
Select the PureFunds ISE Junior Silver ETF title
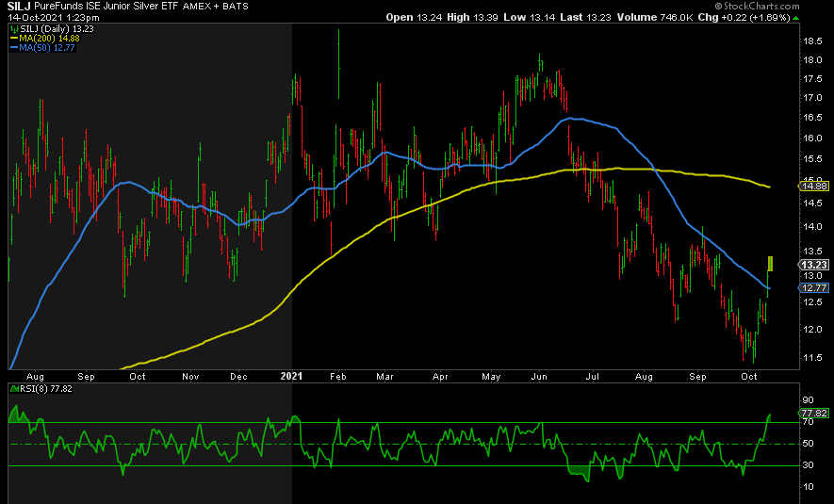(106, 7)
